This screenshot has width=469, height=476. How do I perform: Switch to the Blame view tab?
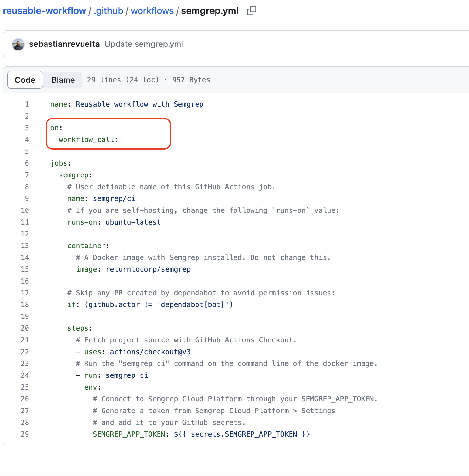point(63,80)
